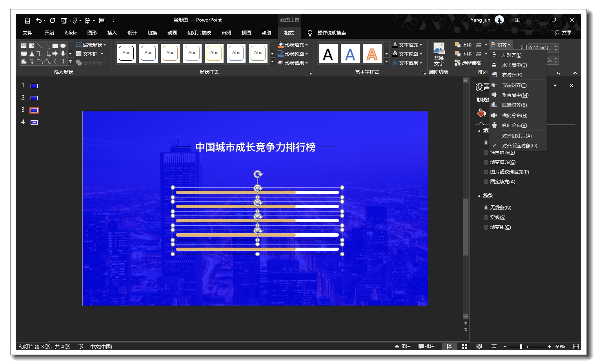597x364 pixels.
Task: Apply the black A WordArt style
Action: 328,53
